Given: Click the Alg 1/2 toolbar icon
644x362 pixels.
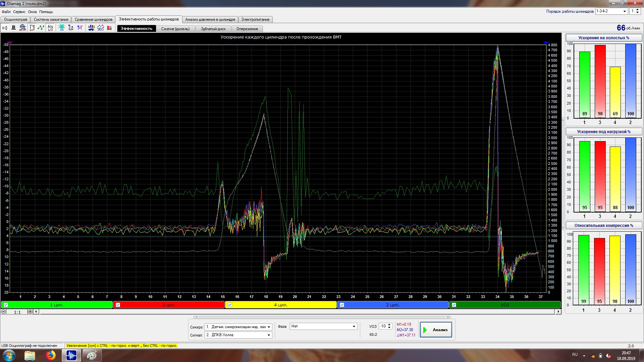Looking at the screenshot, I should [x=50, y=28].
